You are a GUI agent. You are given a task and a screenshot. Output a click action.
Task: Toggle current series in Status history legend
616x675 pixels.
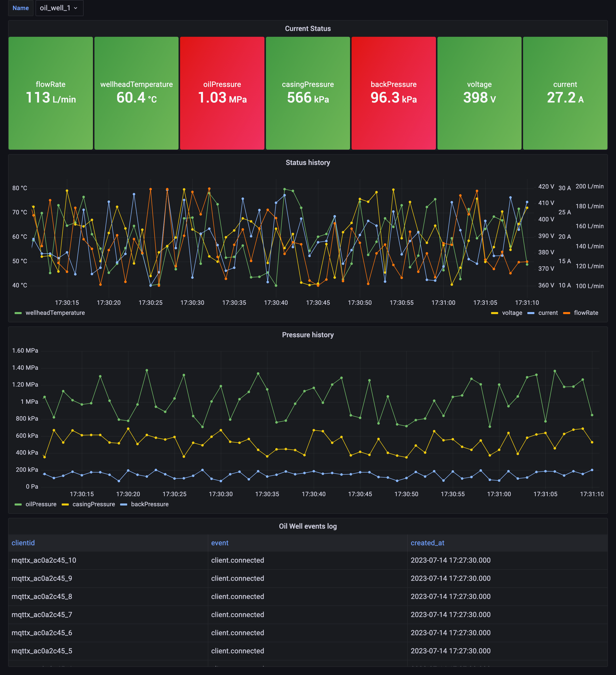[x=548, y=313]
